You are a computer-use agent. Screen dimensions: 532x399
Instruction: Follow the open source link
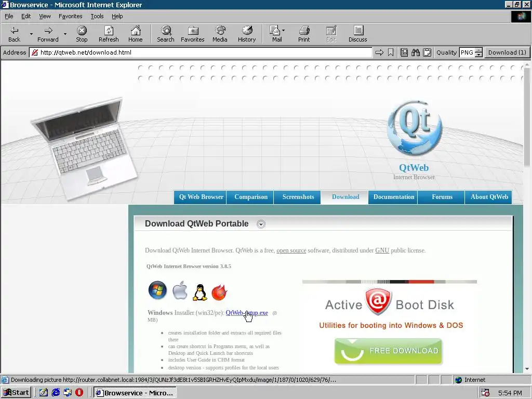[291, 250]
